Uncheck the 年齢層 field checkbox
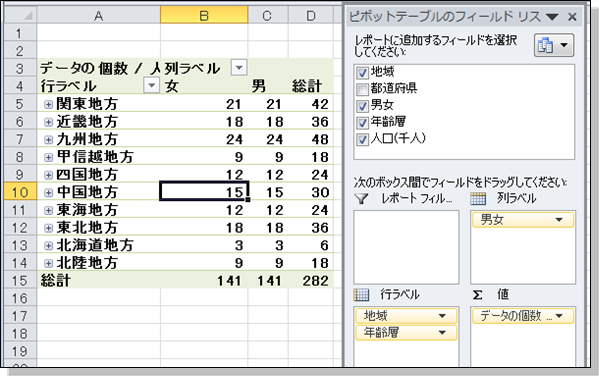599x376 pixels. [362, 123]
